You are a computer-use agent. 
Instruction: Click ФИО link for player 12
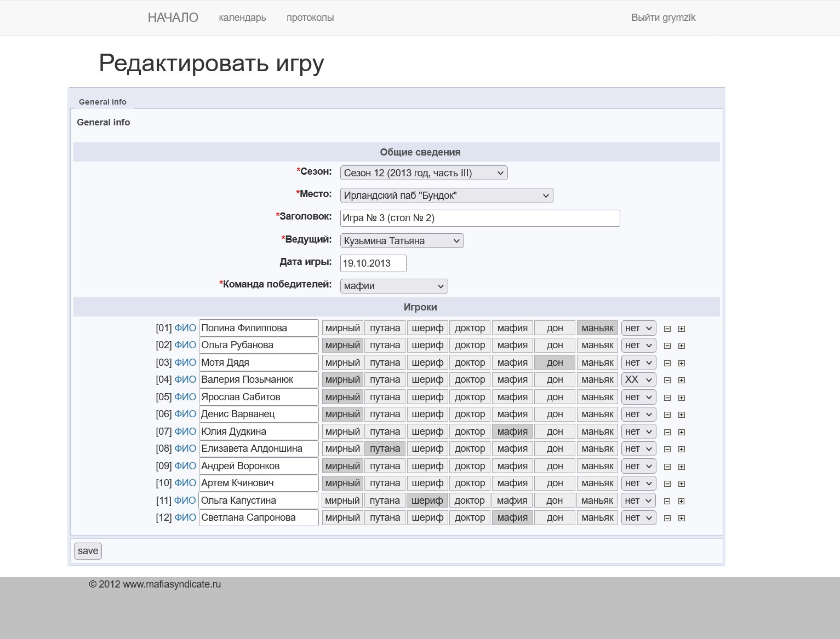(185, 517)
